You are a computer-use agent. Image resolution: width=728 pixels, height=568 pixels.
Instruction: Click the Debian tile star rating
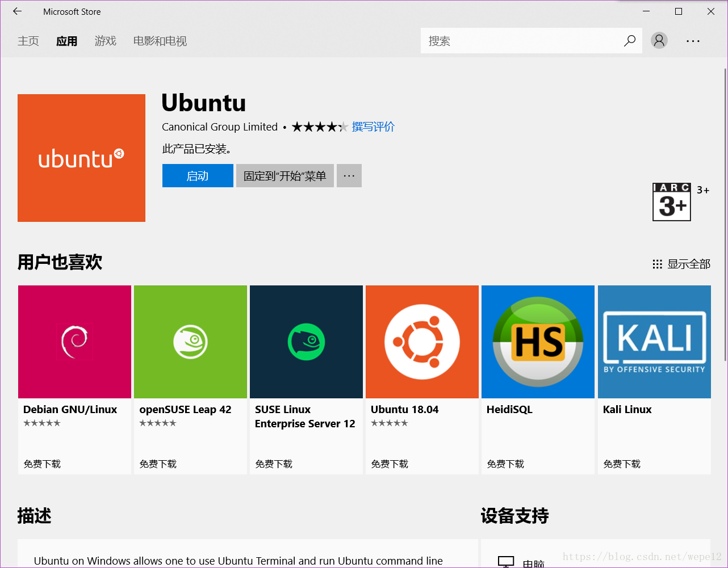coord(41,423)
